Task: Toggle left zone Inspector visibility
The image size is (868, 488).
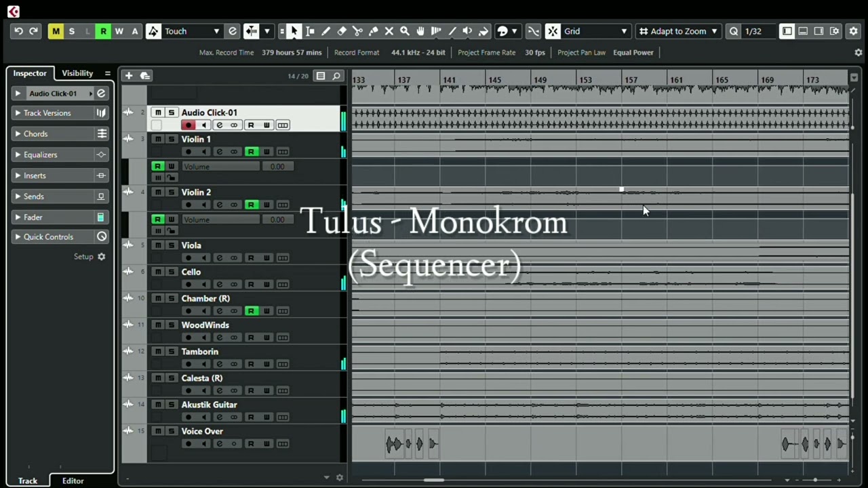Action: 787,31
